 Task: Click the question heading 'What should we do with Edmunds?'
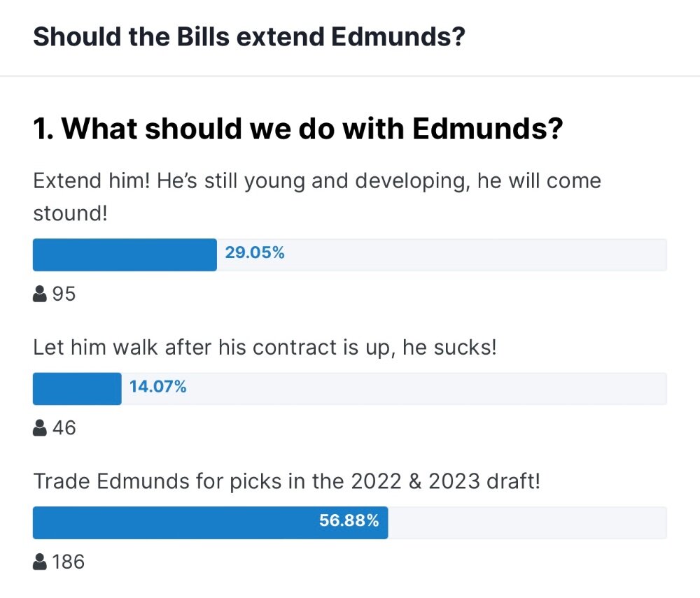pos(312,129)
